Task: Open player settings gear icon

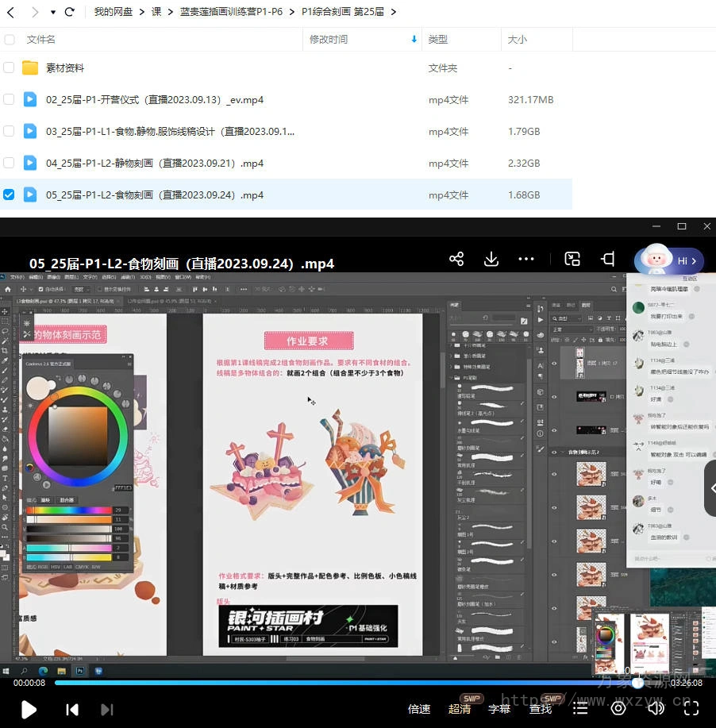Action: [x=618, y=708]
